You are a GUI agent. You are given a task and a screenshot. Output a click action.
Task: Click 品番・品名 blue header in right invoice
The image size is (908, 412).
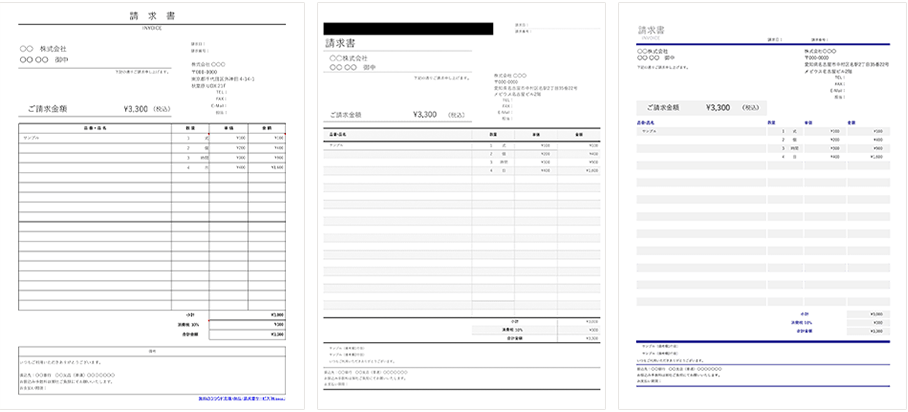(x=648, y=123)
